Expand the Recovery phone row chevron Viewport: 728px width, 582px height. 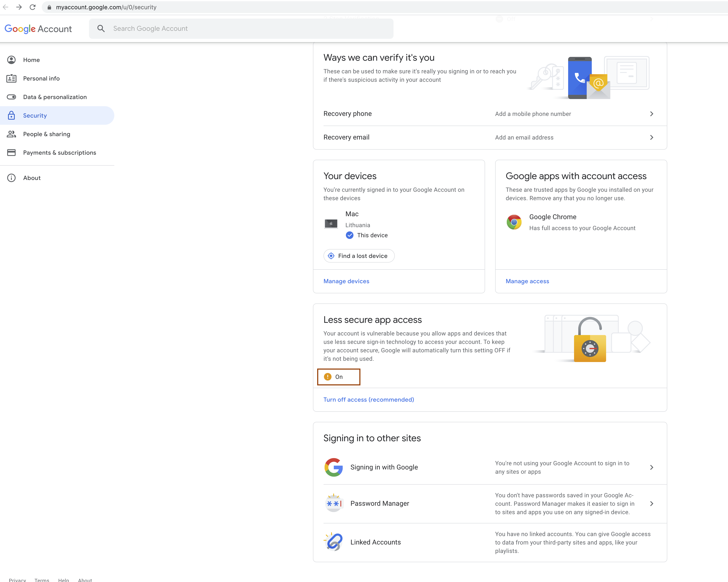(x=651, y=114)
